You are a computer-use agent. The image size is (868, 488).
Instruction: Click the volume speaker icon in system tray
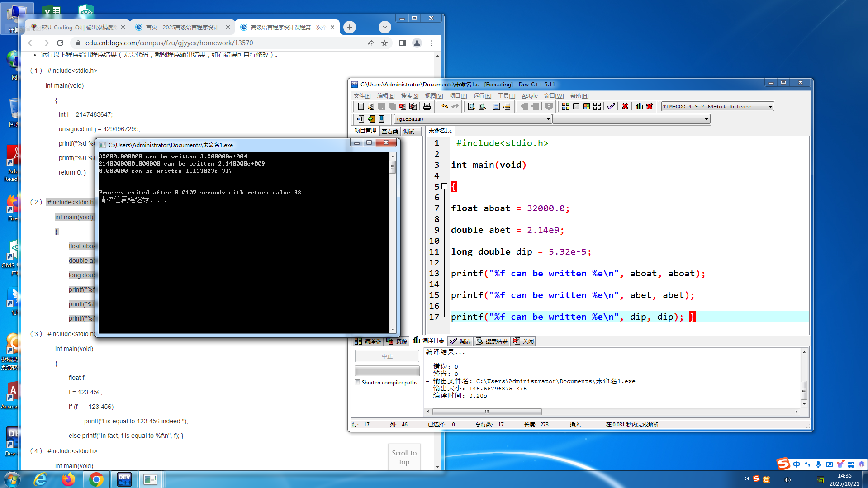[787, 480]
